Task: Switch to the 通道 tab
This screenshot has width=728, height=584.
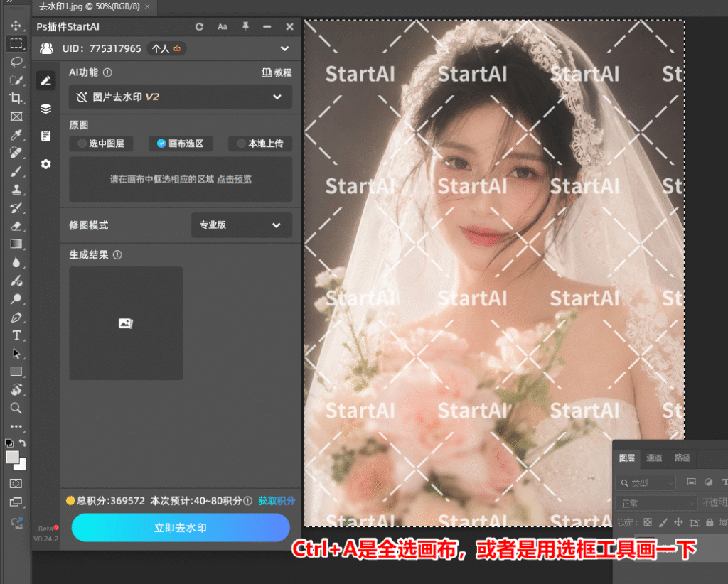Action: [x=654, y=458]
